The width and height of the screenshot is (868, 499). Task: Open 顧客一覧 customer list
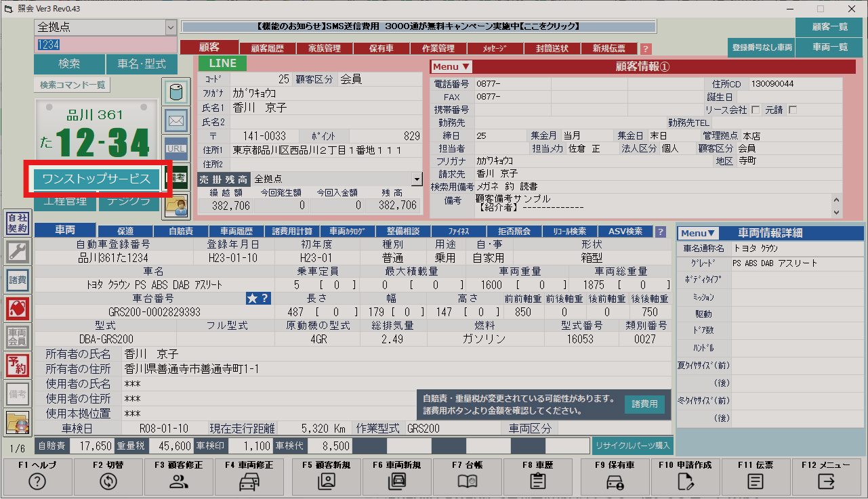click(830, 28)
